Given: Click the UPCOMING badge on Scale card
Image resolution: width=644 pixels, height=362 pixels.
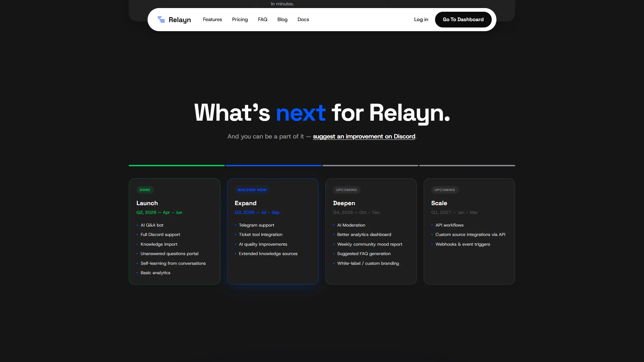Looking at the screenshot, I should [x=445, y=190].
